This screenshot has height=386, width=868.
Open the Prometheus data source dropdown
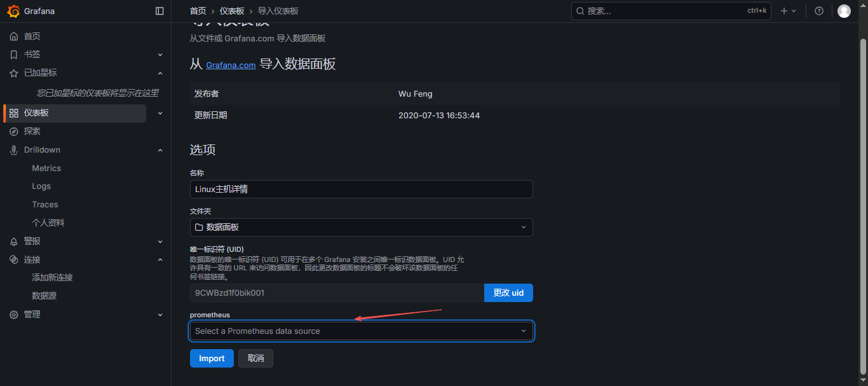361,331
